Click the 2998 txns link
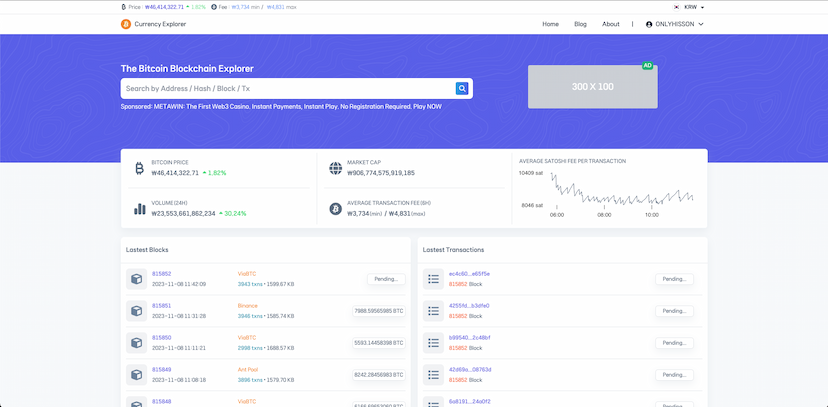The width and height of the screenshot is (828, 407). tap(250, 348)
